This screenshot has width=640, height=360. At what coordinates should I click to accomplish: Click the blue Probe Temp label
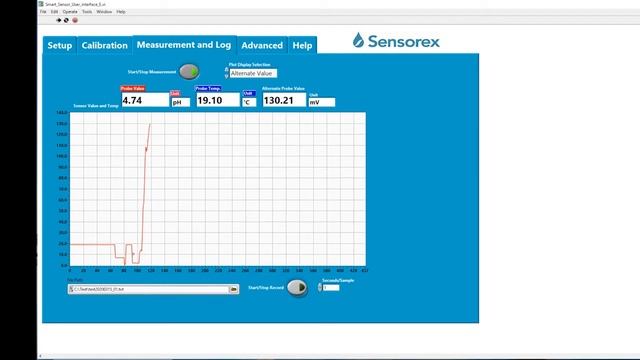[208, 89]
